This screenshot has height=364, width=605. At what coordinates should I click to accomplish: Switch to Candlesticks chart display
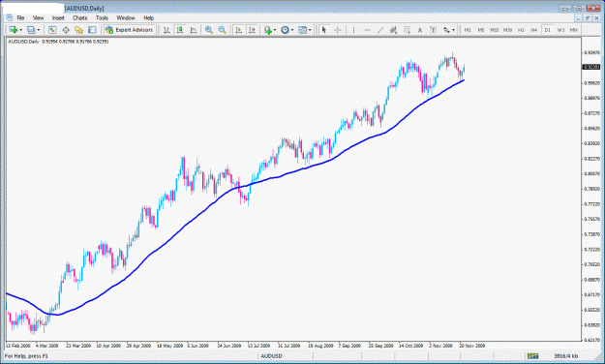(180, 30)
